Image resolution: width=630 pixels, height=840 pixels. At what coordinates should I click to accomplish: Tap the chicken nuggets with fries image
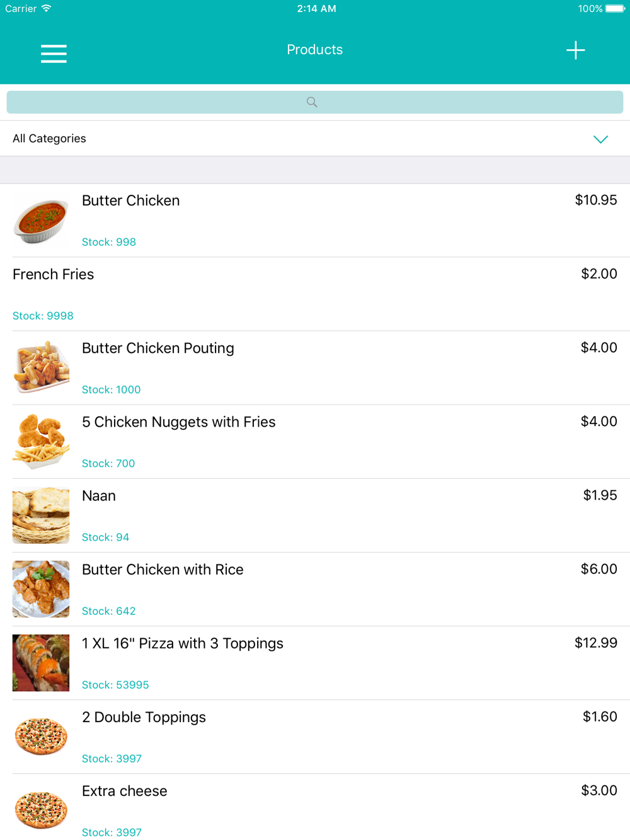(x=41, y=441)
